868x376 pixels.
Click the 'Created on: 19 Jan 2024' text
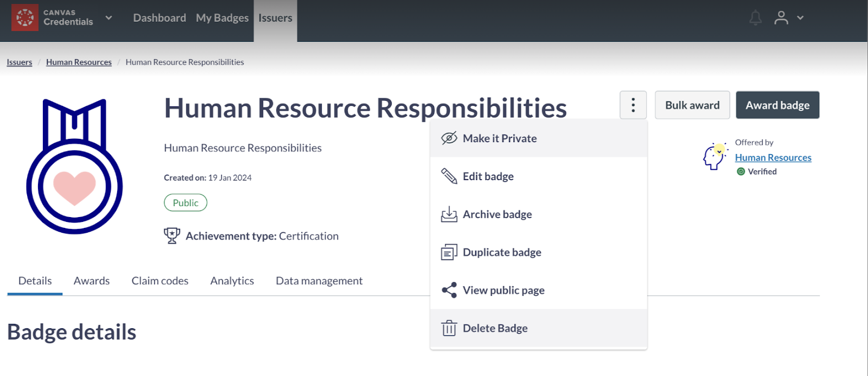tap(208, 177)
